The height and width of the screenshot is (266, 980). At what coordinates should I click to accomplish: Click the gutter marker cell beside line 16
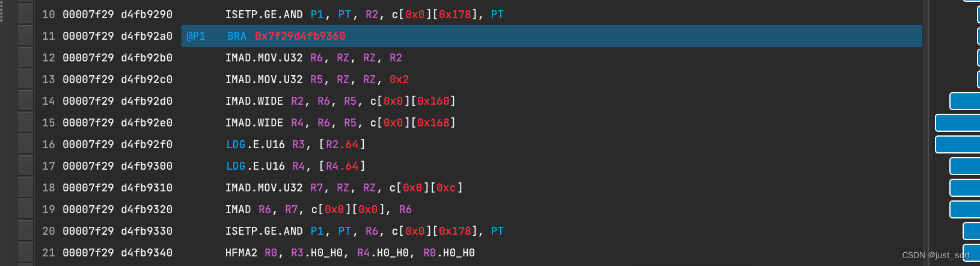(x=25, y=144)
